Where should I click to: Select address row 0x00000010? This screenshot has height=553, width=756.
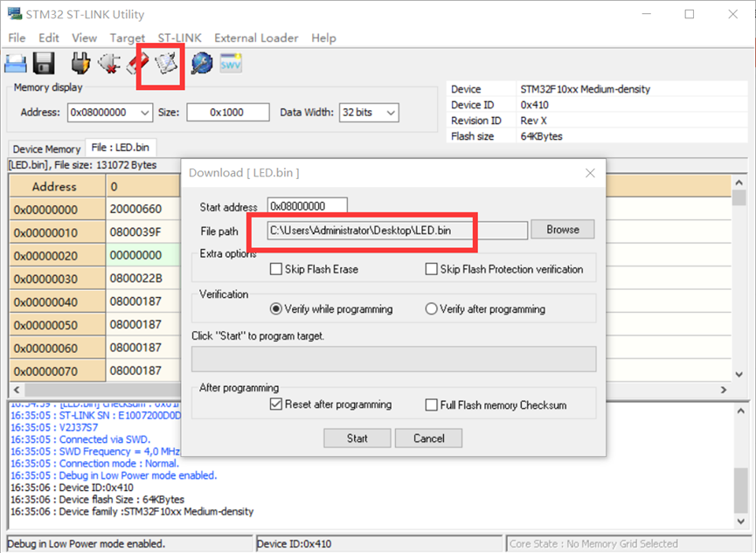pyautogui.click(x=57, y=232)
